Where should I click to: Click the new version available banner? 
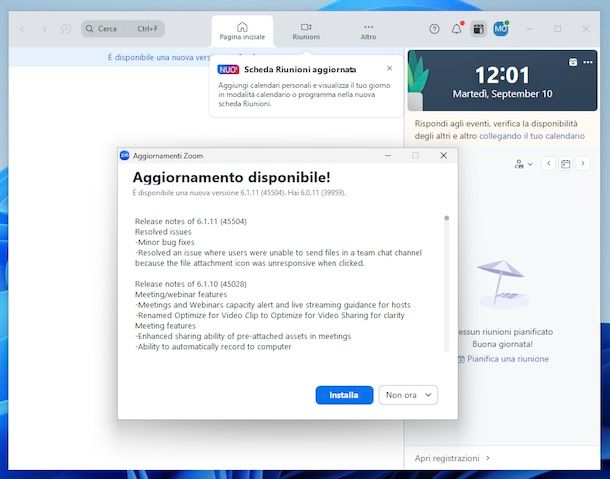(x=159, y=57)
